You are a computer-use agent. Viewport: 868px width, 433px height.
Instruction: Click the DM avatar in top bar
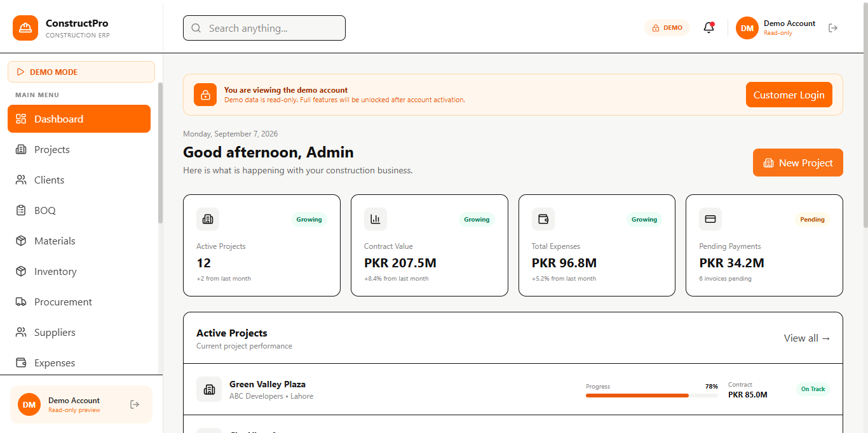pyautogui.click(x=747, y=28)
